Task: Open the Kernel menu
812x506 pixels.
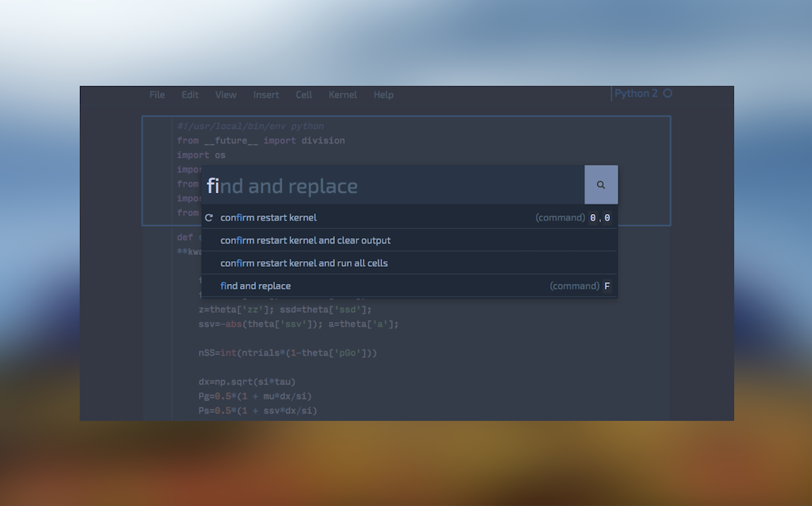Action: pyautogui.click(x=342, y=94)
